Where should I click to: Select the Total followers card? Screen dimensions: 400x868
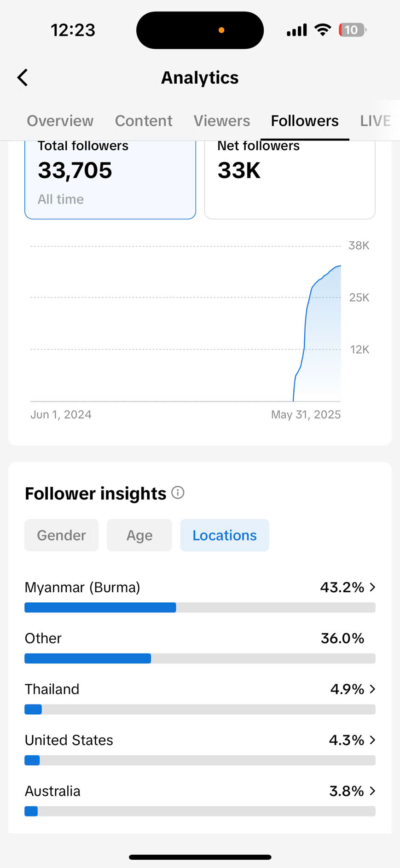(110, 180)
